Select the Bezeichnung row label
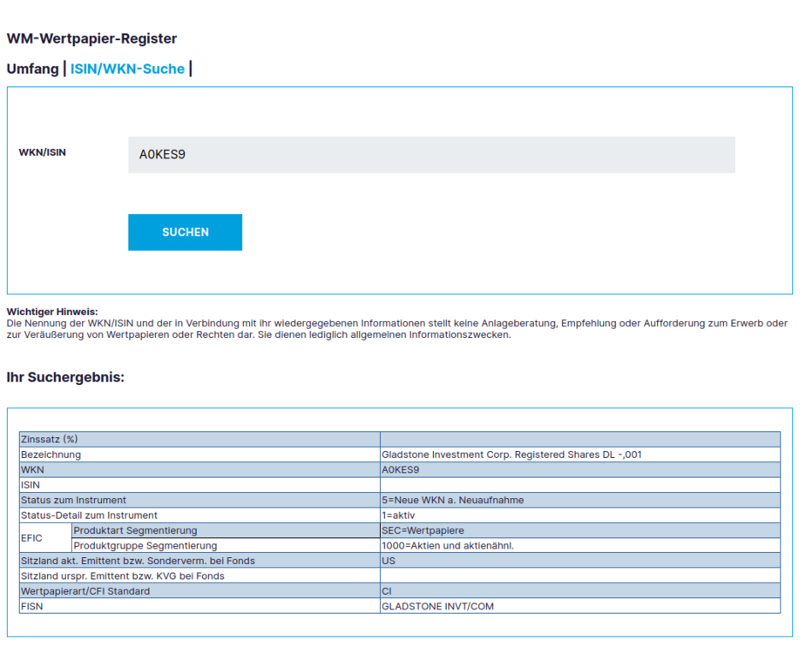Viewport: 812px width, 653px height. click(51, 454)
